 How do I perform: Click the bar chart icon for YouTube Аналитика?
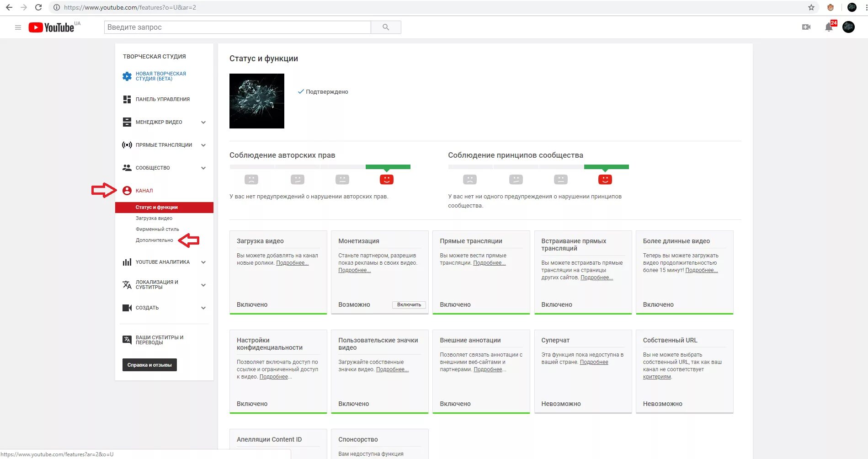coord(127,262)
